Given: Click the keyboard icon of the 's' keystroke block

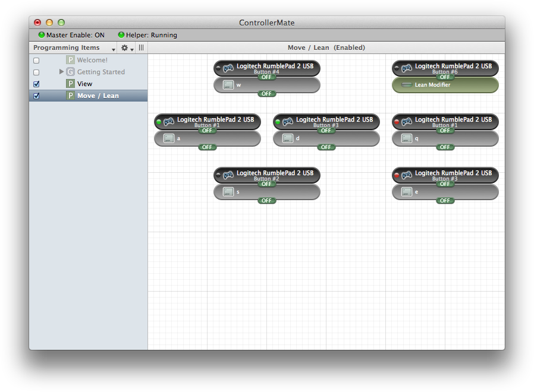Looking at the screenshot, I should pos(228,192).
